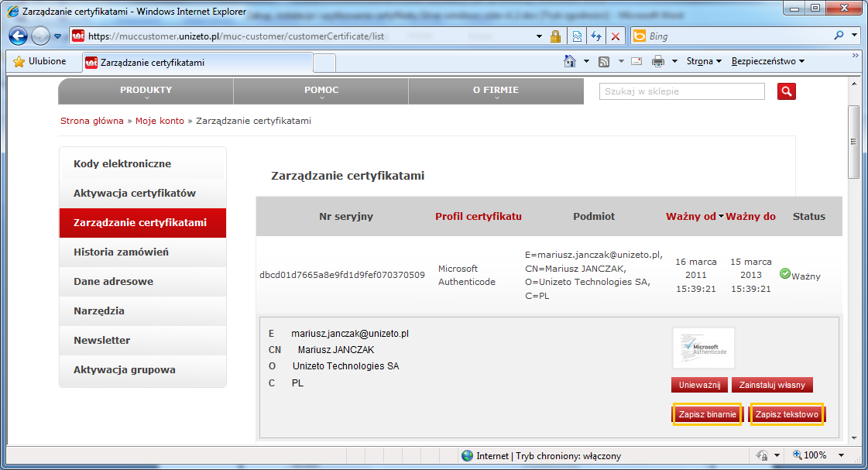Open the Ulubione favorites star button
868x470 pixels.
(x=39, y=61)
